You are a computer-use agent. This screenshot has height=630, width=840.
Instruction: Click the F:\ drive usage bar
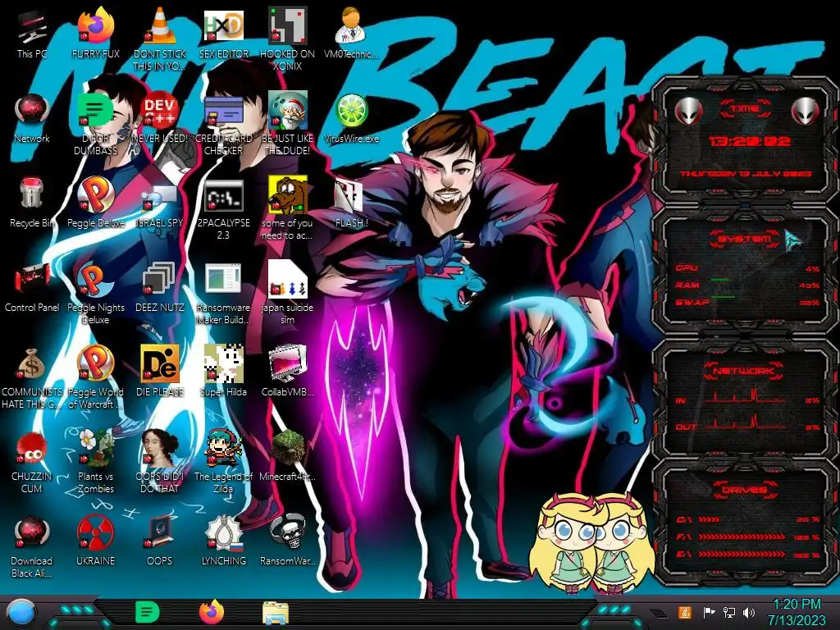[742, 536]
